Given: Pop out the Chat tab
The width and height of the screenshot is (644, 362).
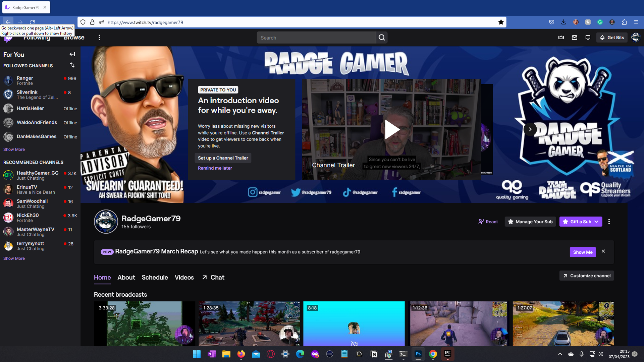Looking at the screenshot, I should coord(213,278).
